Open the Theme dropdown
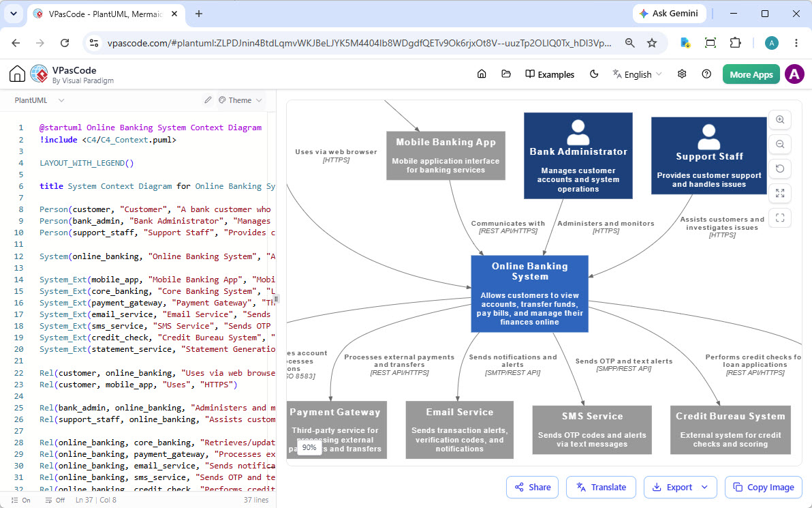The width and height of the screenshot is (812, 508). 240,100
